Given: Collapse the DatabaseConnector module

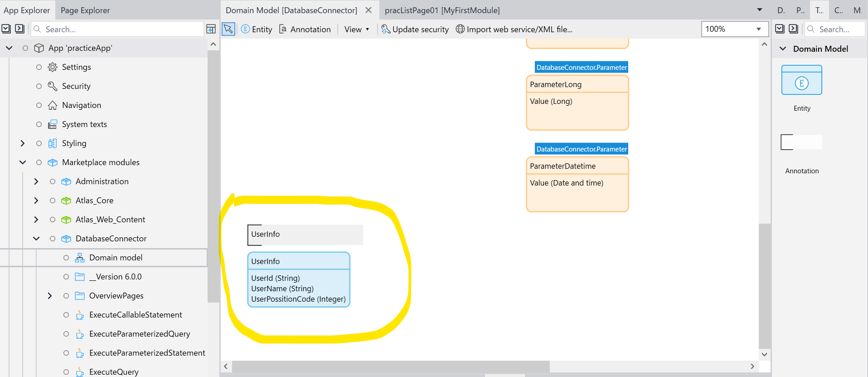Looking at the screenshot, I should (x=36, y=239).
